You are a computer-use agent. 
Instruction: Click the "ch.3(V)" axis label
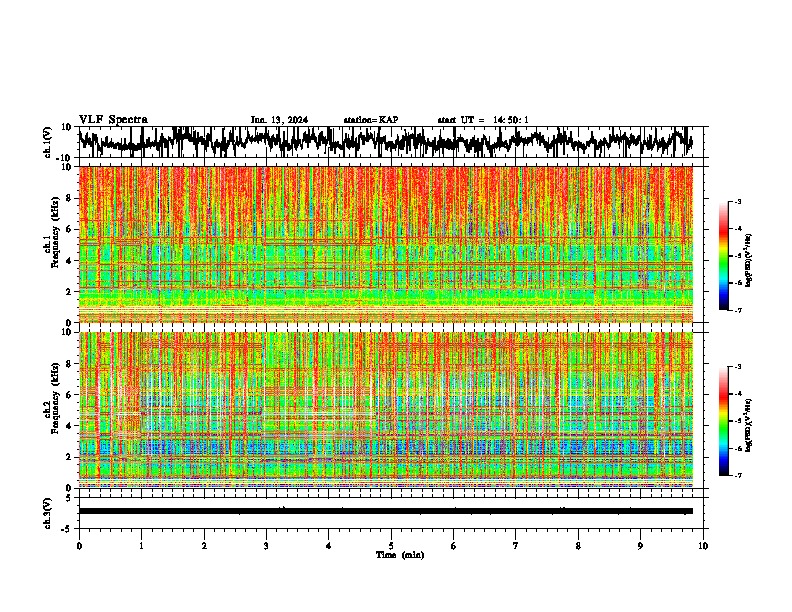[x=48, y=513]
